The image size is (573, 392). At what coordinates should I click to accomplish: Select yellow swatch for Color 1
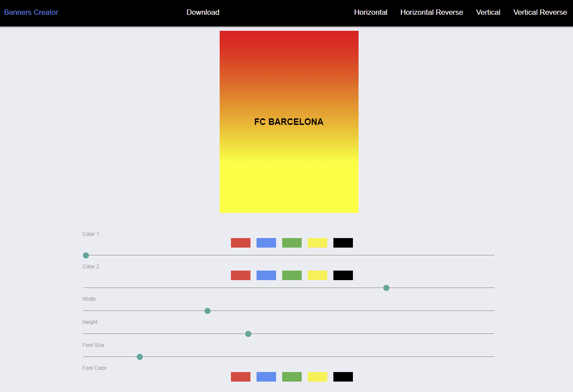pyautogui.click(x=317, y=242)
